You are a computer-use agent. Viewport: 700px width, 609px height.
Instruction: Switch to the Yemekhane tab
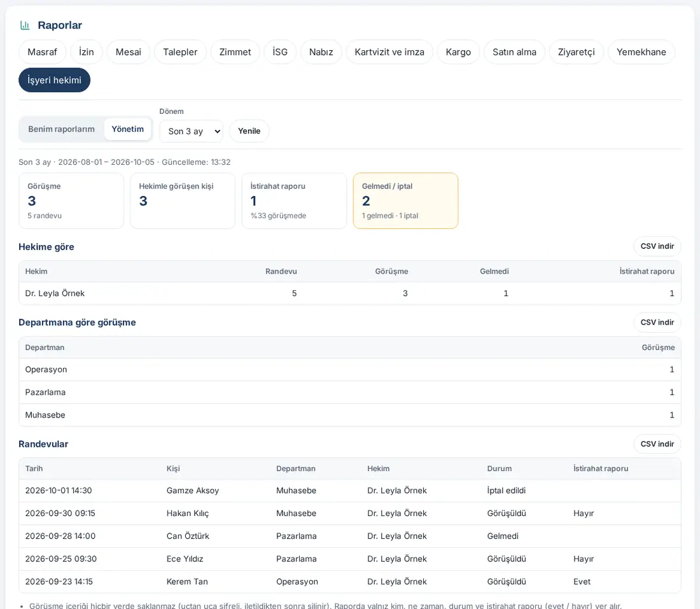[x=641, y=52]
